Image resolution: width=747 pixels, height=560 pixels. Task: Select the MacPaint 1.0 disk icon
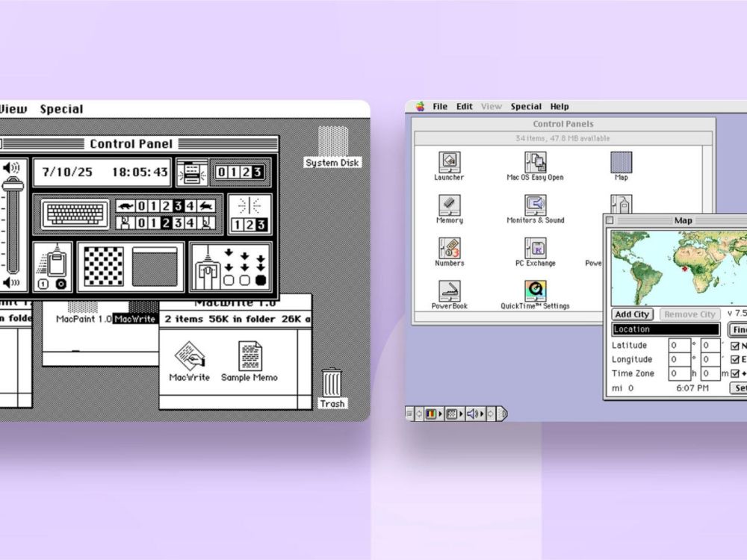82,307
